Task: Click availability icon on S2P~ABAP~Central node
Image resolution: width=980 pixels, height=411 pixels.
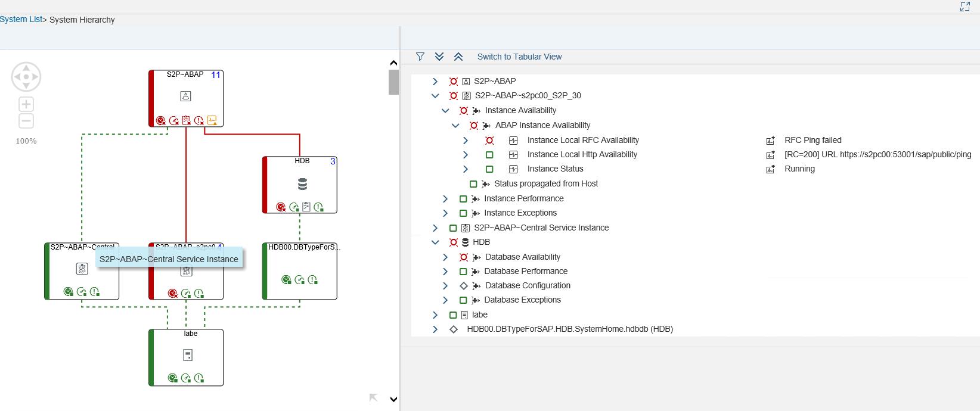Action: point(69,292)
